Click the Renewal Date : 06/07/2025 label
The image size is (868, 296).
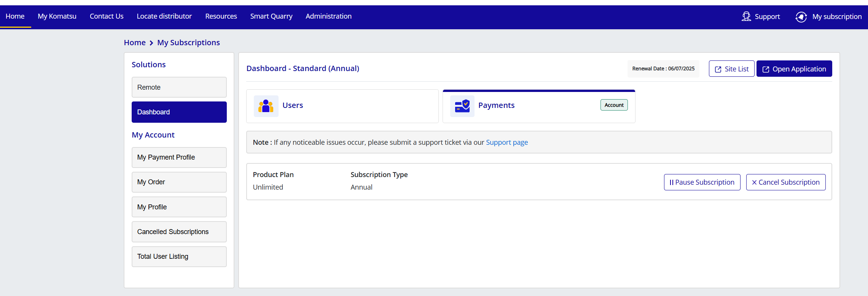point(663,69)
